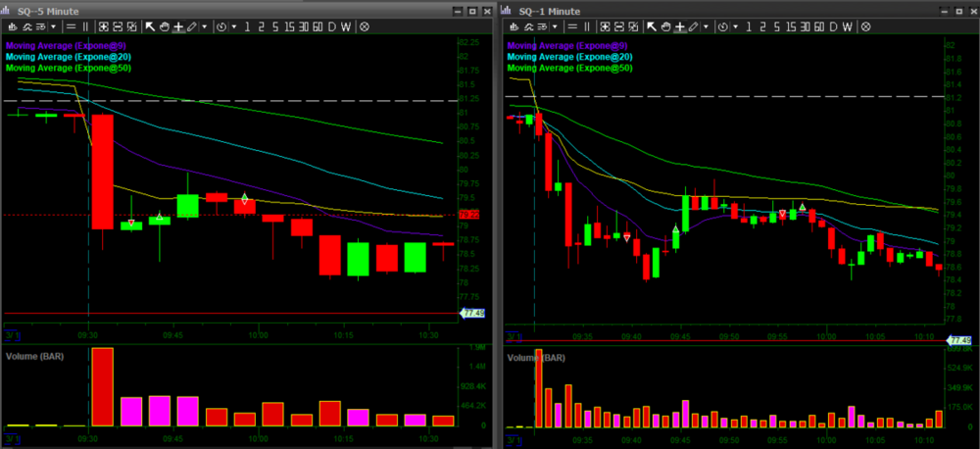Image resolution: width=980 pixels, height=449 pixels.
Task: Switch 1-minute chart window to Daily (D) timeframe
Action: point(834,27)
